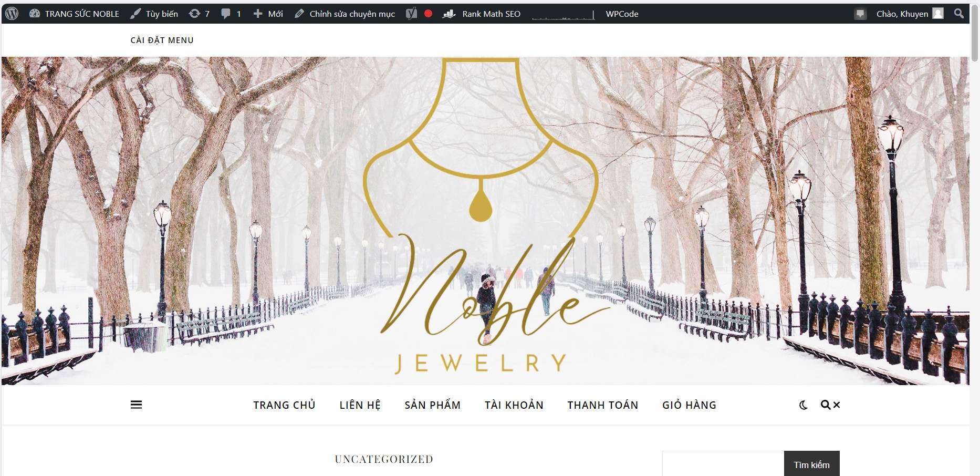This screenshot has width=980, height=476.
Task: Click the navigation search magnifier icon
Action: tap(826, 405)
